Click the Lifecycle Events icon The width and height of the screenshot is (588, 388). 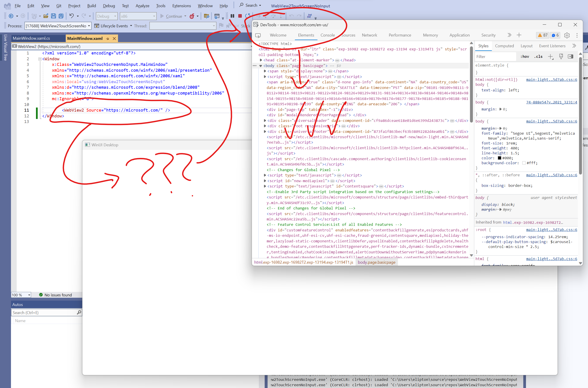point(97,26)
